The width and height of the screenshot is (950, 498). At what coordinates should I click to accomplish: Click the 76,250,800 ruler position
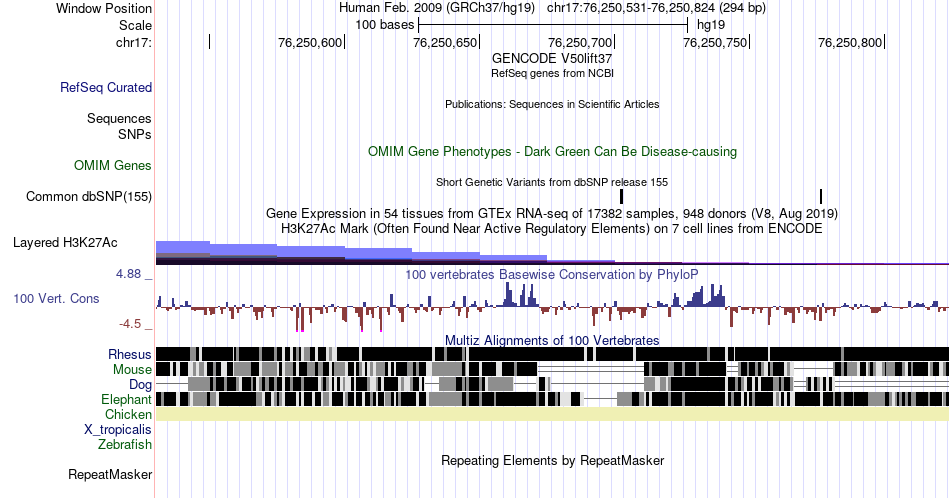click(x=851, y=42)
